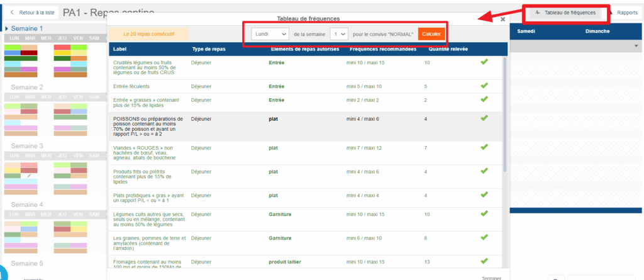
Task: Select dark red meal block in Semaine 1
Action: pyautogui.click(x=29, y=53)
